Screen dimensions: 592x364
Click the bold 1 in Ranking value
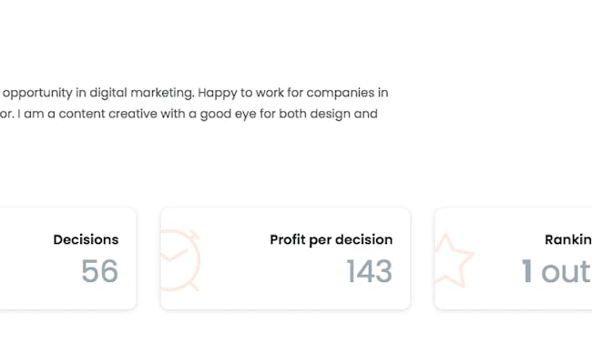click(526, 271)
